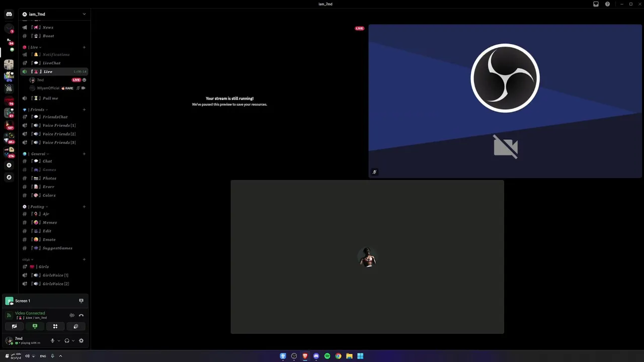Click the OBS stream tile of WilyamOfficial
This screenshot has width=644, height=362.
[505, 101]
